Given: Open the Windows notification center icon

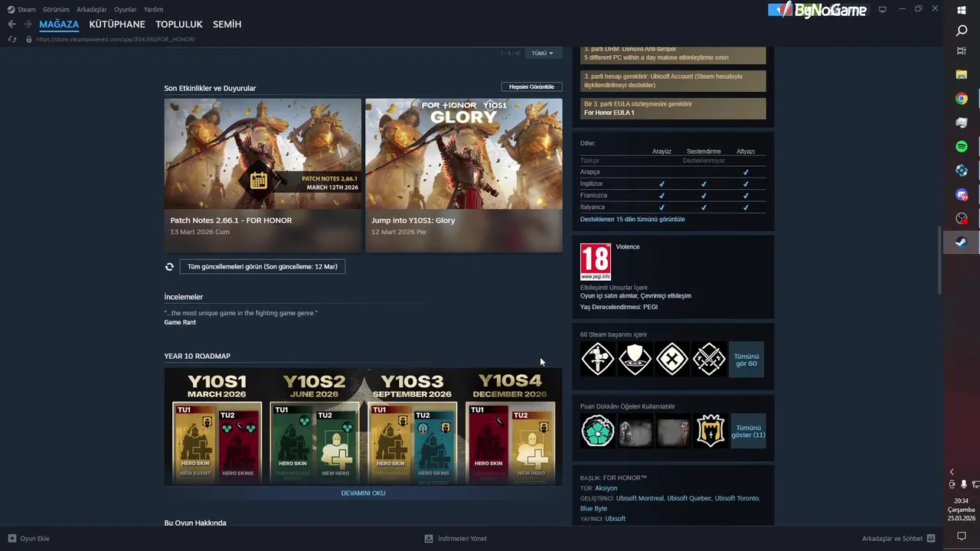Looking at the screenshot, I should pos(962,536).
